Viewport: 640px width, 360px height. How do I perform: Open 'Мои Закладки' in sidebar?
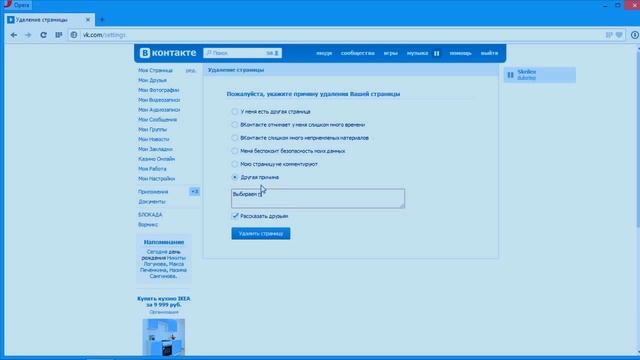coord(155,149)
